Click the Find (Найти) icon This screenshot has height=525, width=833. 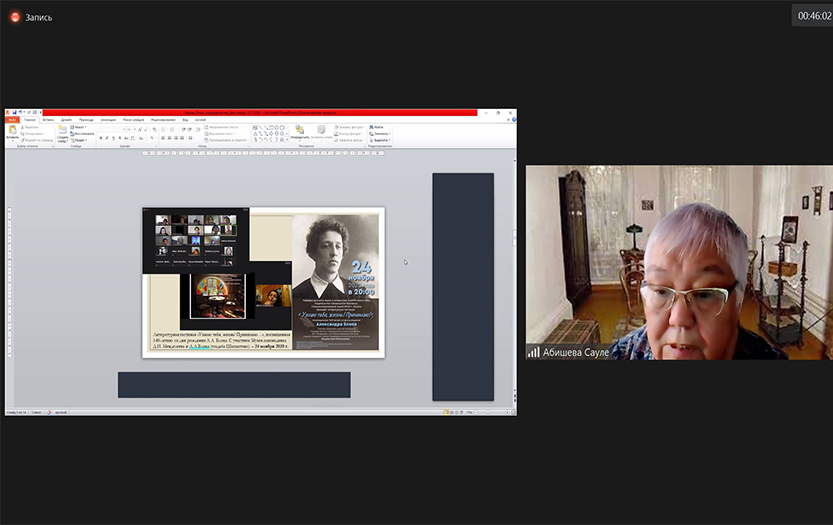[x=377, y=127]
